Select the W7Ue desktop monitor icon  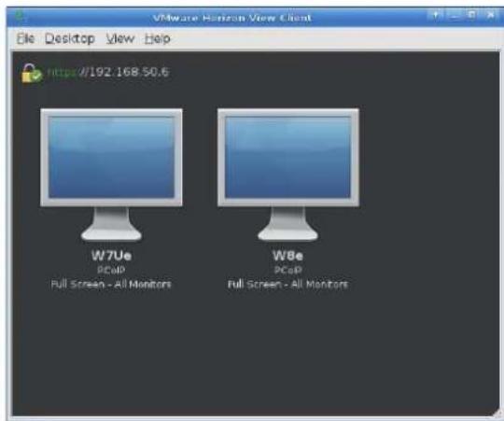point(111,175)
